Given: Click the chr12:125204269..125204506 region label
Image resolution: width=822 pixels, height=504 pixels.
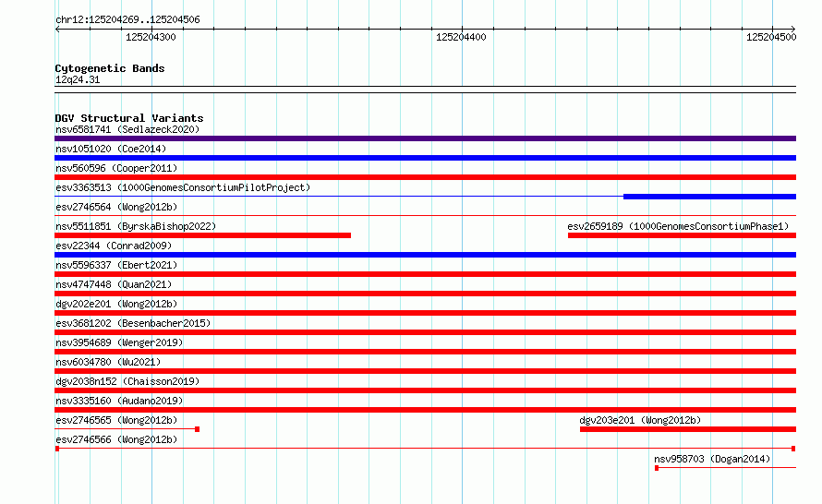Looking at the screenshot, I should [x=127, y=19].
